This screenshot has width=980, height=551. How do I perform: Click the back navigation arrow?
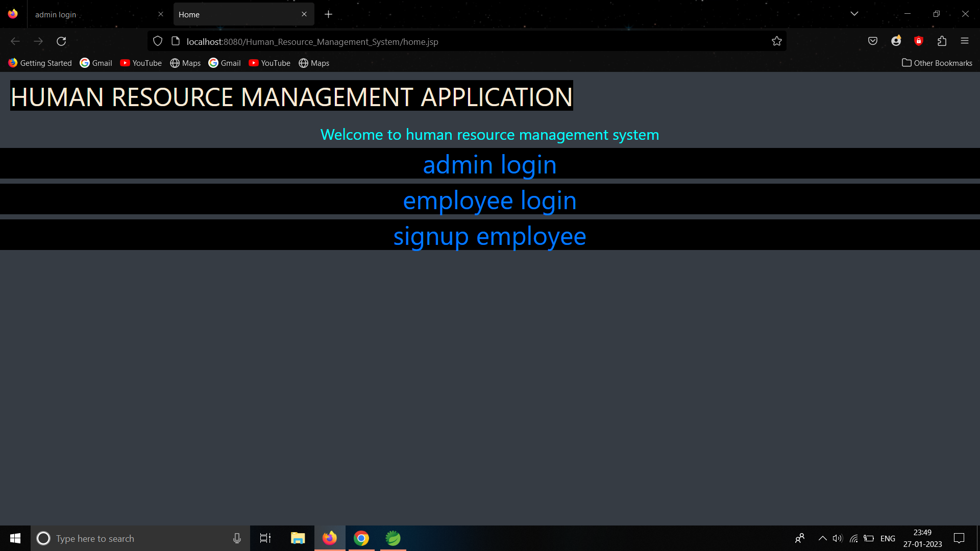pyautogui.click(x=15, y=41)
